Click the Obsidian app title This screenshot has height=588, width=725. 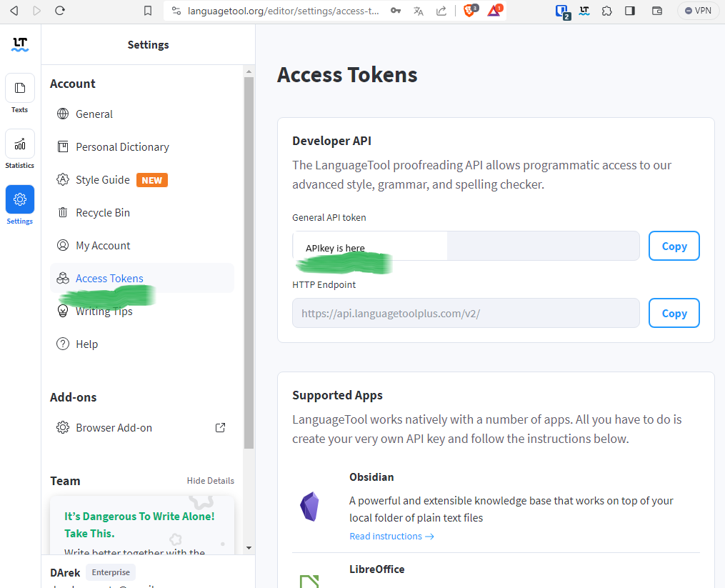[371, 477]
